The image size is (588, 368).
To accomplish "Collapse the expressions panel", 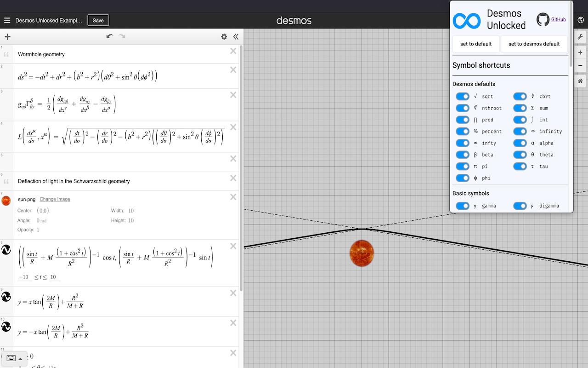I will pyautogui.click(x=236, y=36).
